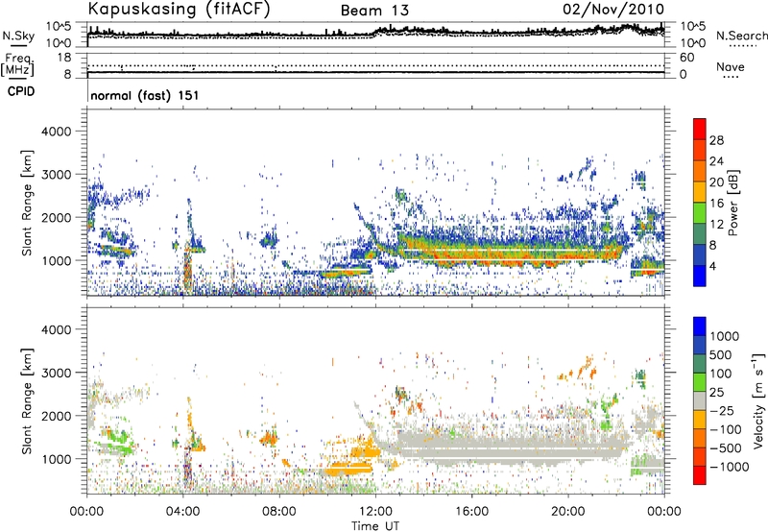The width and height of the screenshot is (768, 532).
Task: Click the 'Time UT' axis label
Action: point(375,526)
